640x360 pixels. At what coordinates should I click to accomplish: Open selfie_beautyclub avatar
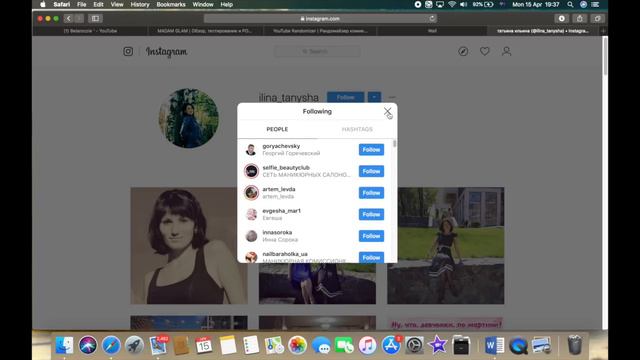point(251,171)
